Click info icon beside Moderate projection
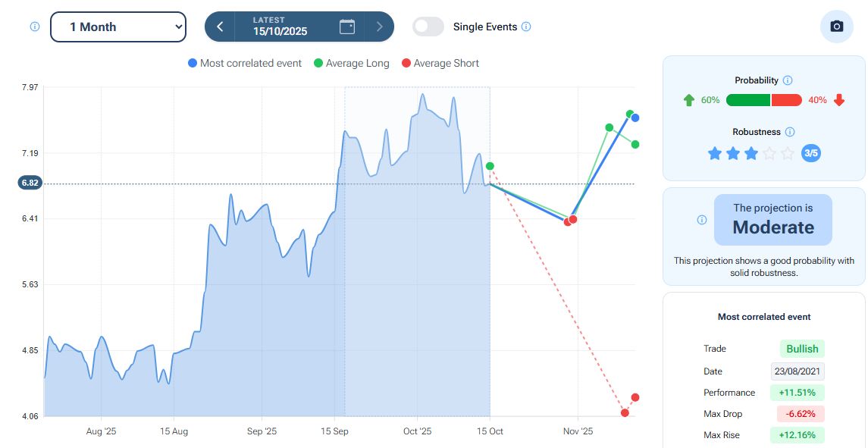Image resolution: width=868 pixels, height=448 pixels. pyautogui.click(x=701, y=220)
